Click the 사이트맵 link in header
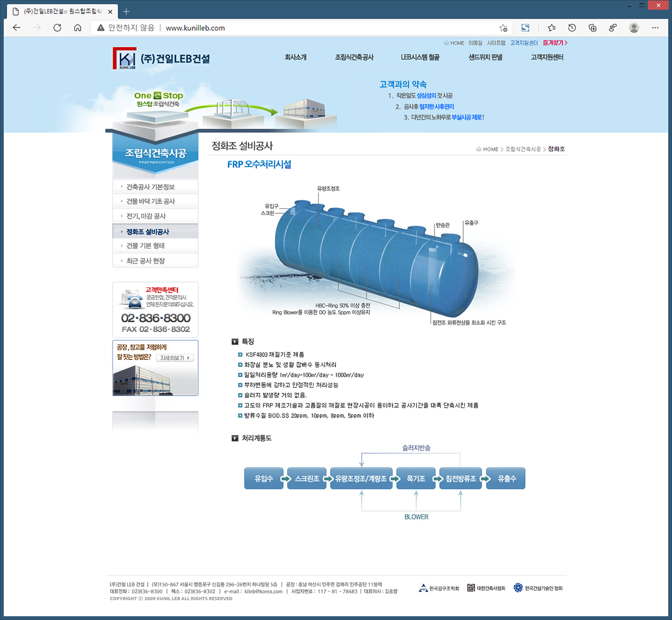The image size is (672, 620). pyautogui.click(x=496, y=43)
